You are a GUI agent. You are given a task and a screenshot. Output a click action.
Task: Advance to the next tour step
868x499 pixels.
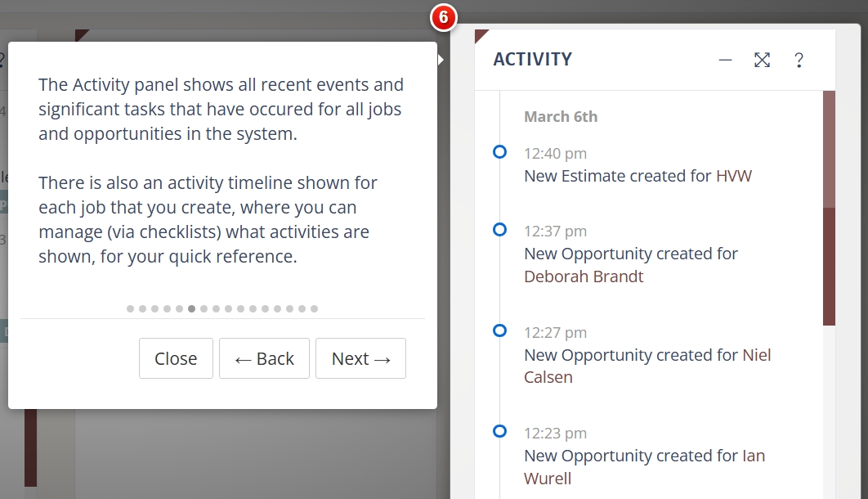pyautogui.click(x=360, y=358)
